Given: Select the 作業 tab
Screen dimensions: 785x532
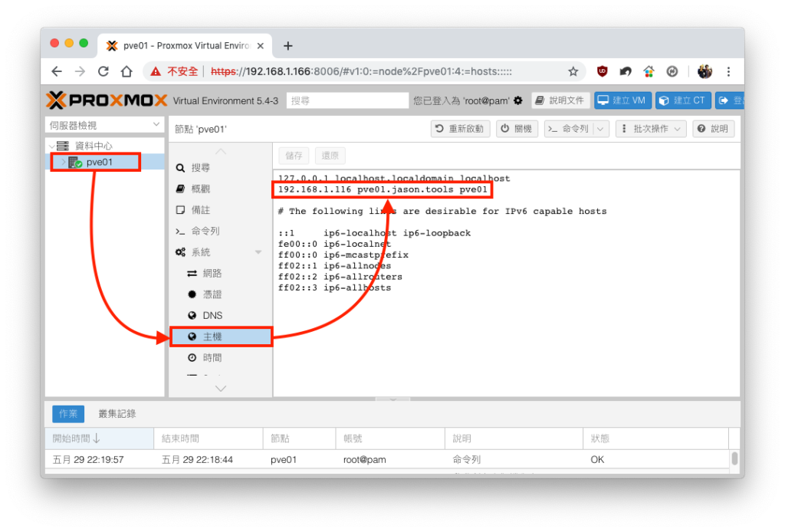Looking at the screenshot, I should 68,413.
